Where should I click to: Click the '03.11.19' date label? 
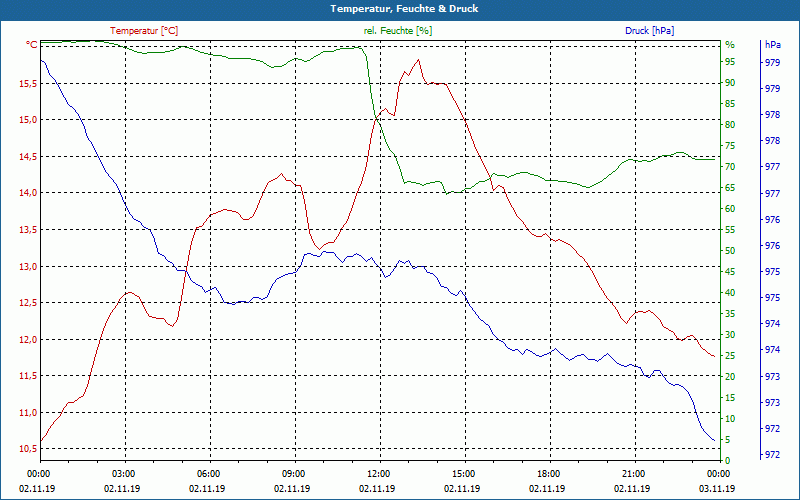coord(717,489)
